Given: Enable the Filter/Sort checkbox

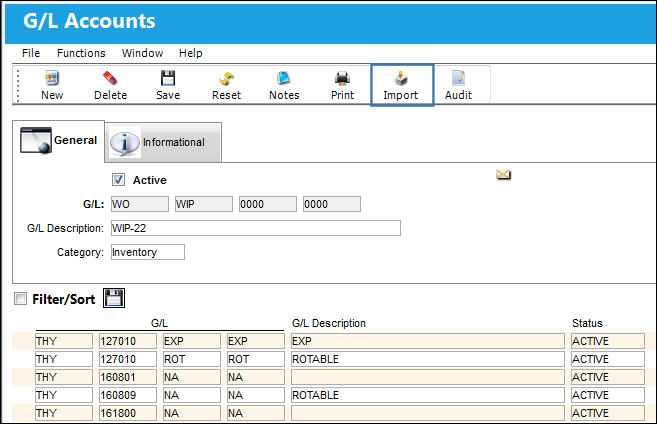Looking at the screenshot, I should [20, 299].
